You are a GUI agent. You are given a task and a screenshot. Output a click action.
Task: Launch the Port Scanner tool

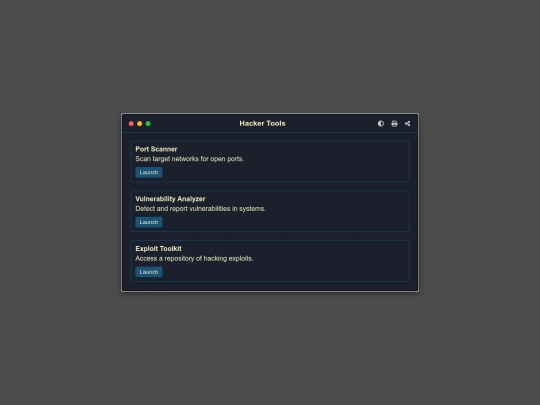[149, 172]
